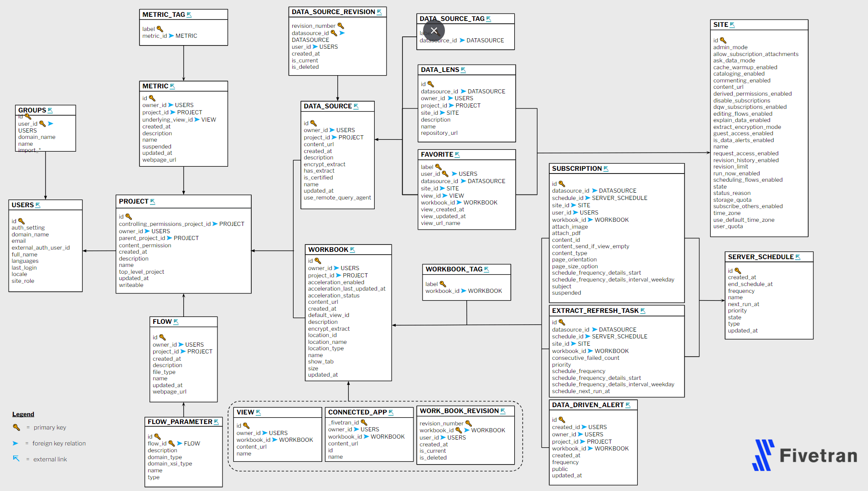Click the external link icon on SERVER_SCHEDULE

[798, 257]
